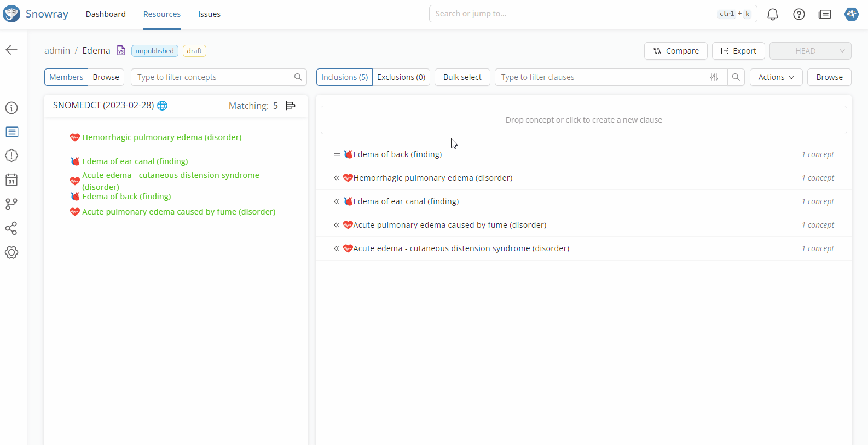
Task: Click the Export button
Action: pos(738,51)
